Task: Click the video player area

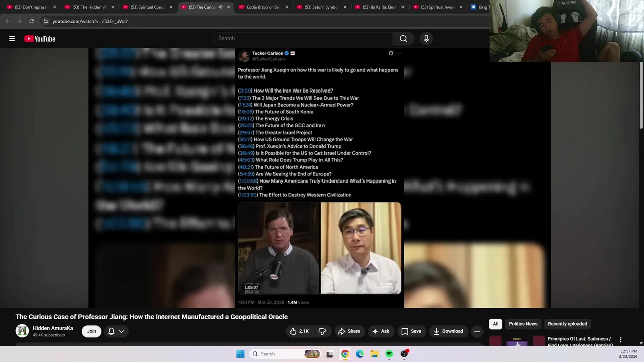Action: click(319, 177)
